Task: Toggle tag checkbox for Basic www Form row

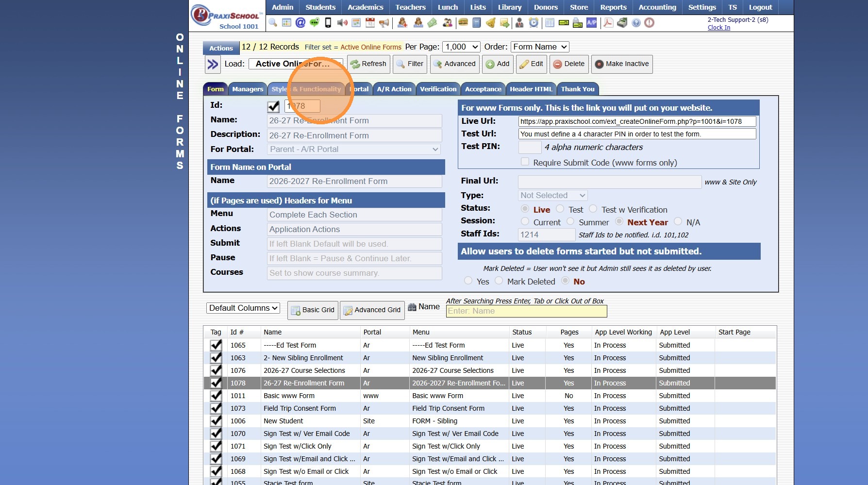Action: click(216, 396)
